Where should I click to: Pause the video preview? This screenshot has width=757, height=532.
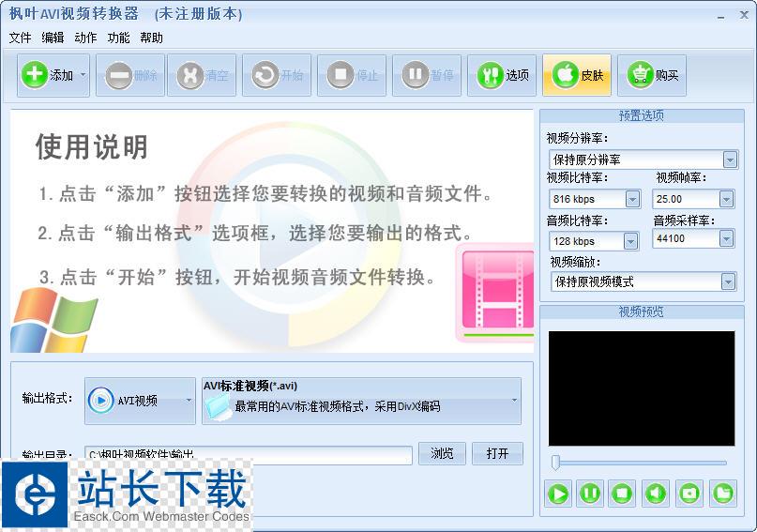pos(589,494)
